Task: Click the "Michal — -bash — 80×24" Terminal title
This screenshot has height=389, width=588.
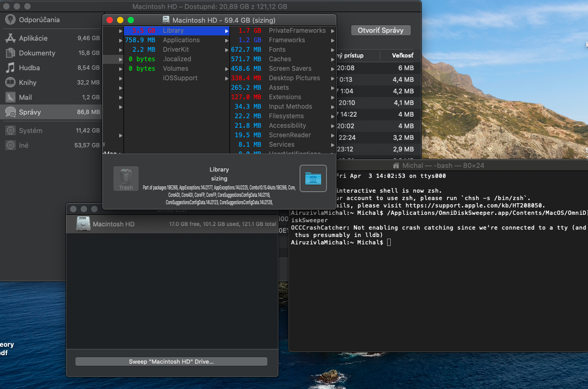Action: point(443,166)
